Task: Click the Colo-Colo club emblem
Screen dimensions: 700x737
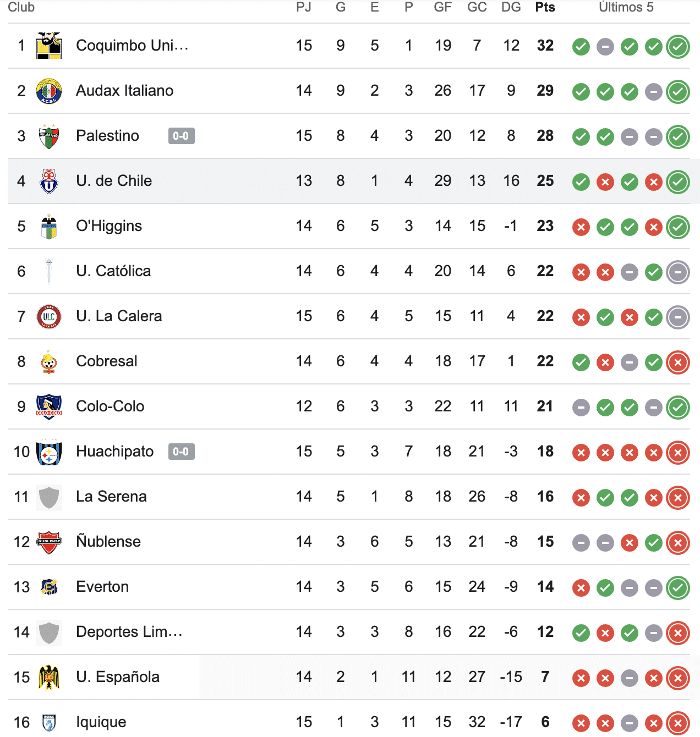Action: coord(49,406)
